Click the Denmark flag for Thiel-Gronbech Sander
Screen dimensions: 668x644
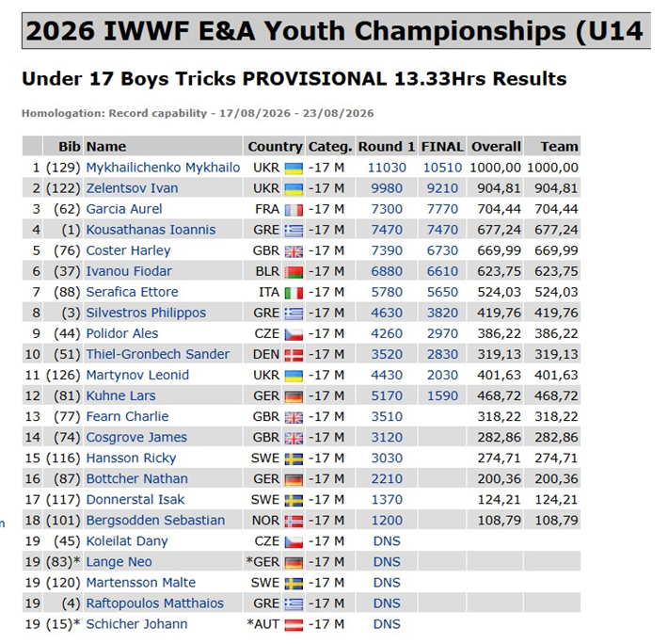click(294, 355)
